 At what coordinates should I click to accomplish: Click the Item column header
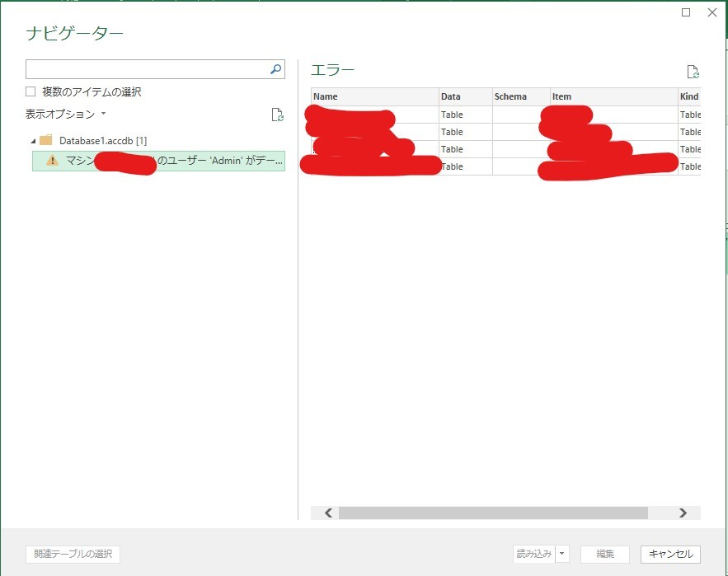613,96
